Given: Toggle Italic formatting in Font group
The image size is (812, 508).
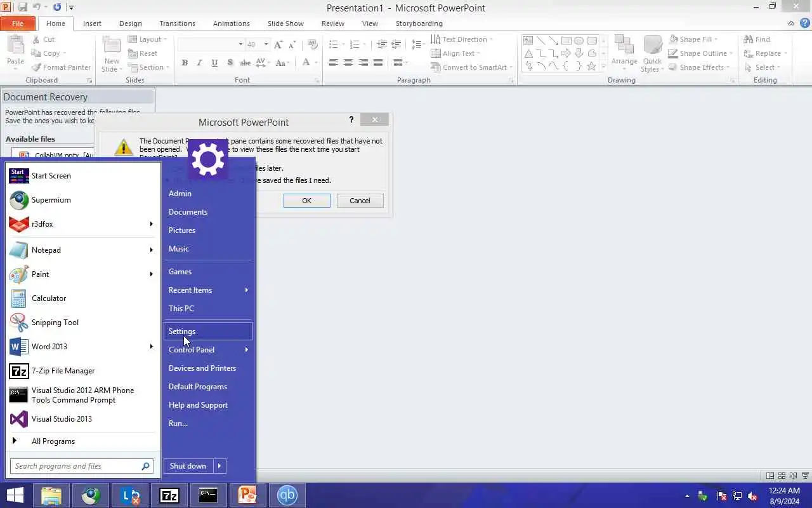Looking at the screenshot, I should click(199, 63).
